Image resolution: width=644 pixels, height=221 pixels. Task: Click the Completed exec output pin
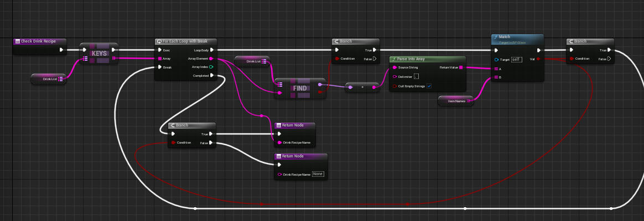coord(212,76)
